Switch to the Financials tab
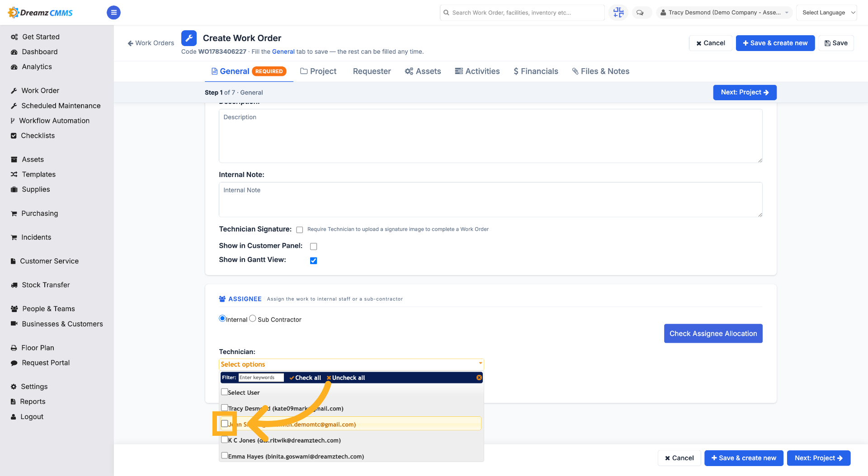The width and height of the screenshot is (868, 476). pyautogui.click(x=536, y=71)
